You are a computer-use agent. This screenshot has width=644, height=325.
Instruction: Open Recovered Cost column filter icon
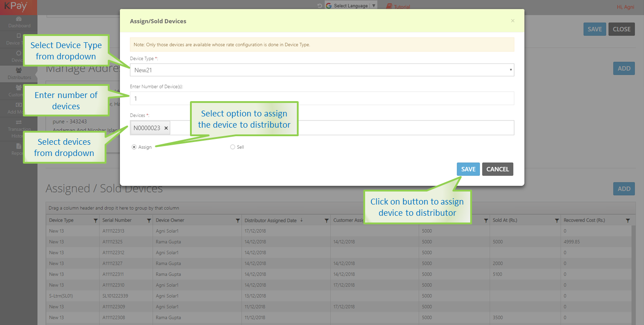pyautogui.click(x=627, y=221)
